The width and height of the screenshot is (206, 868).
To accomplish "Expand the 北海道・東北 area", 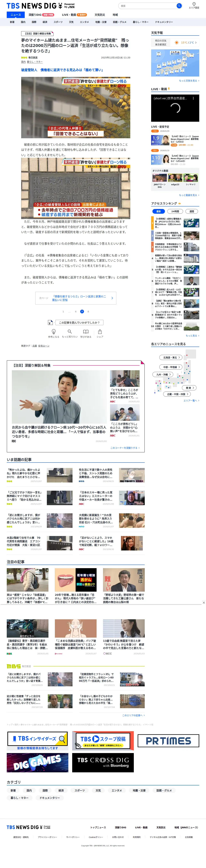I will [x=171, y=358].
